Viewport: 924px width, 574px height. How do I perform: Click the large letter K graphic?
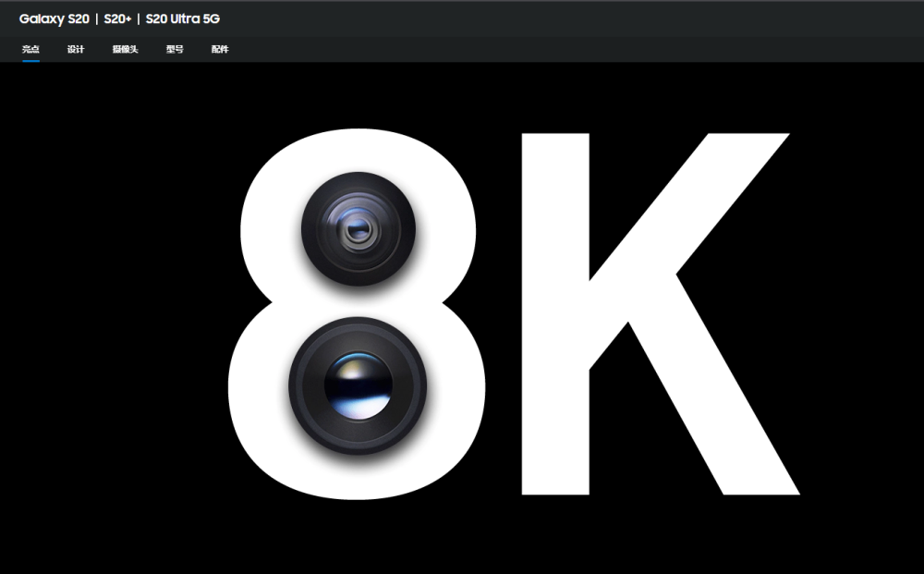tap(660, 314)
